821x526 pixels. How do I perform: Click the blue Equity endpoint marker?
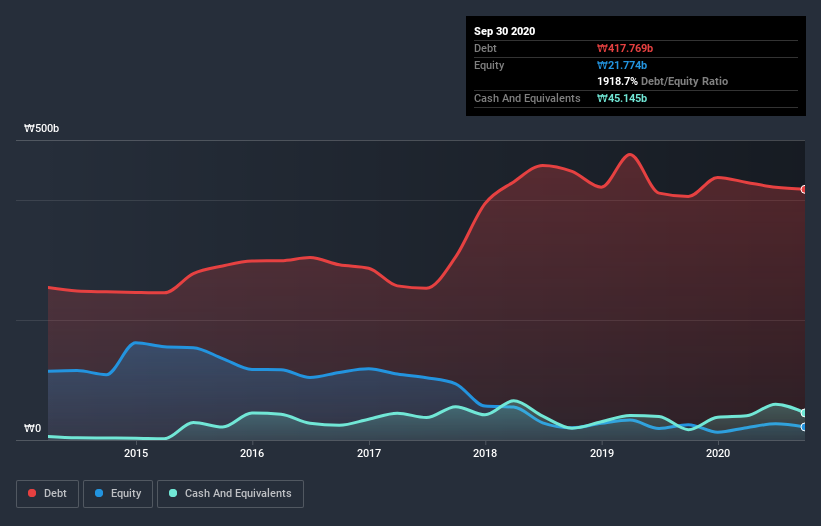point(804,427)
